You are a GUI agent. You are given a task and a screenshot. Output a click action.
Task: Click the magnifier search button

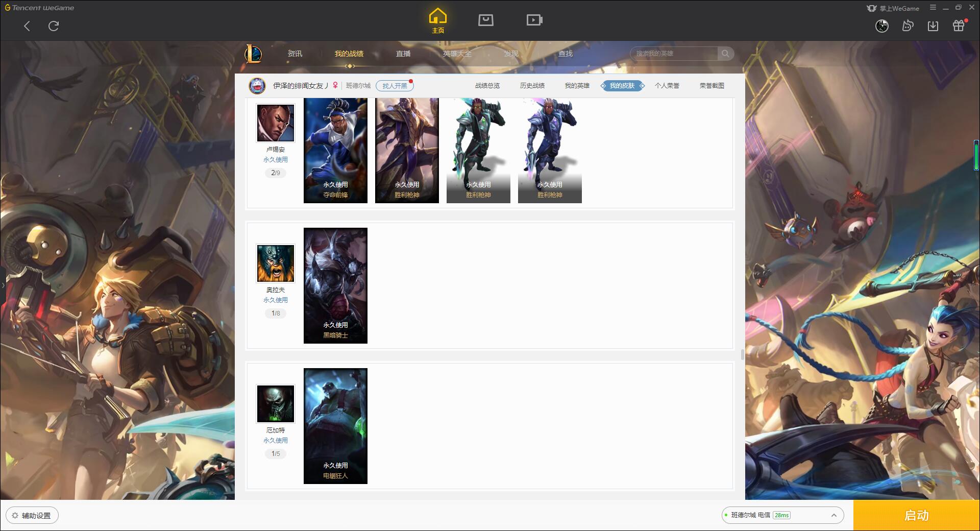pos(725,54)
